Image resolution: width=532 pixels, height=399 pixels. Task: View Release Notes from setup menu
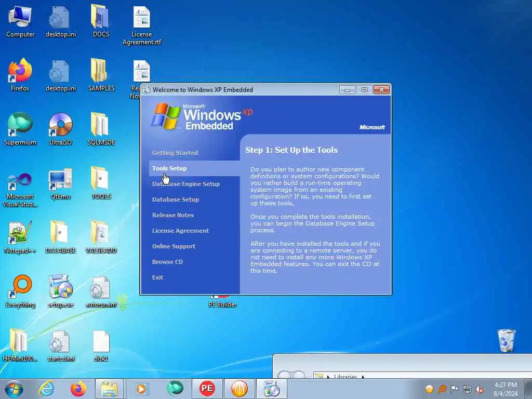(x=173, y=215)
